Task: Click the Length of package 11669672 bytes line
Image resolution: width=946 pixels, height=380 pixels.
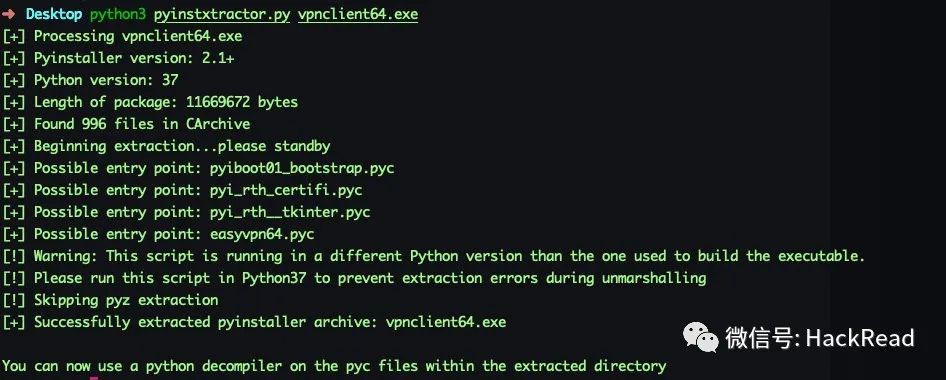Action: pos(150,102)
